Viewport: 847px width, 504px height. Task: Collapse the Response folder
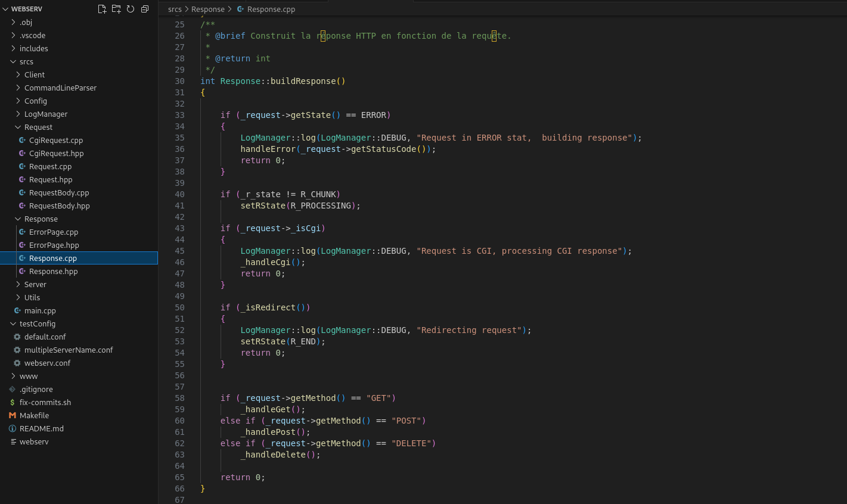(x=18, y=219)
